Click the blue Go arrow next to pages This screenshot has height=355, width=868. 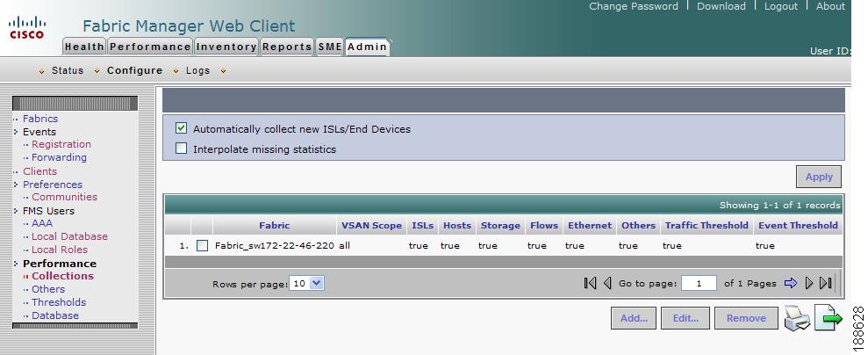[791, 283]
